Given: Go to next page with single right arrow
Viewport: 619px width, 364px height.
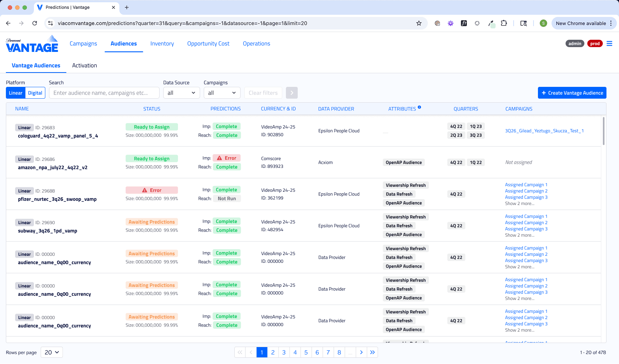Looking at the screenshot, I should click(361, 352).
